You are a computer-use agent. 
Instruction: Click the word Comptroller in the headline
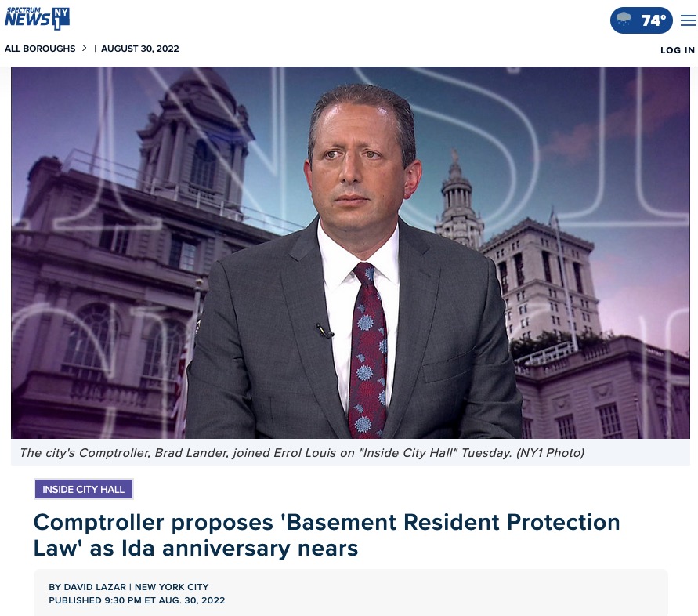(99, 523)
